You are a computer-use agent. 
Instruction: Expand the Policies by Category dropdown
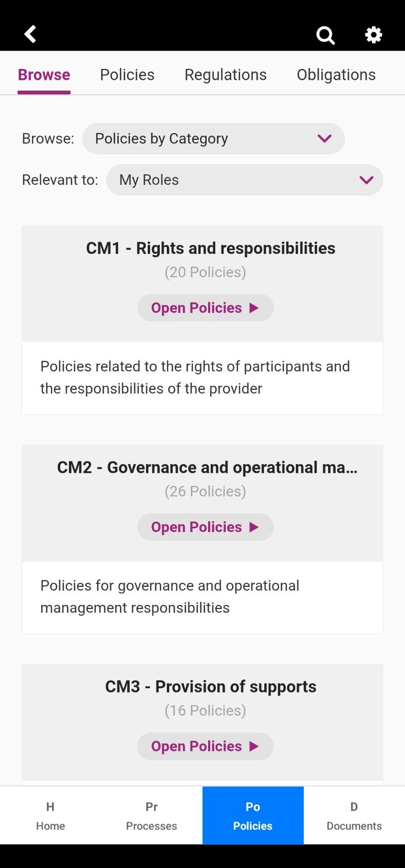[213, 138]
